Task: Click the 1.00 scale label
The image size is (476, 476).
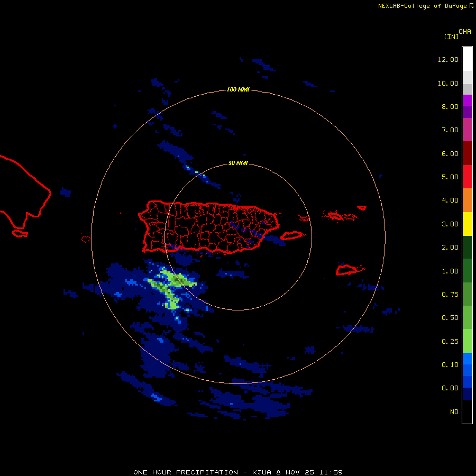Action: (450, 271)
